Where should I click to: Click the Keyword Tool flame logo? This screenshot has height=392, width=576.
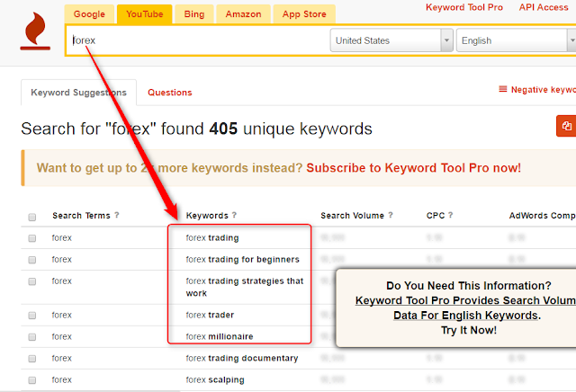click(35, 31)
